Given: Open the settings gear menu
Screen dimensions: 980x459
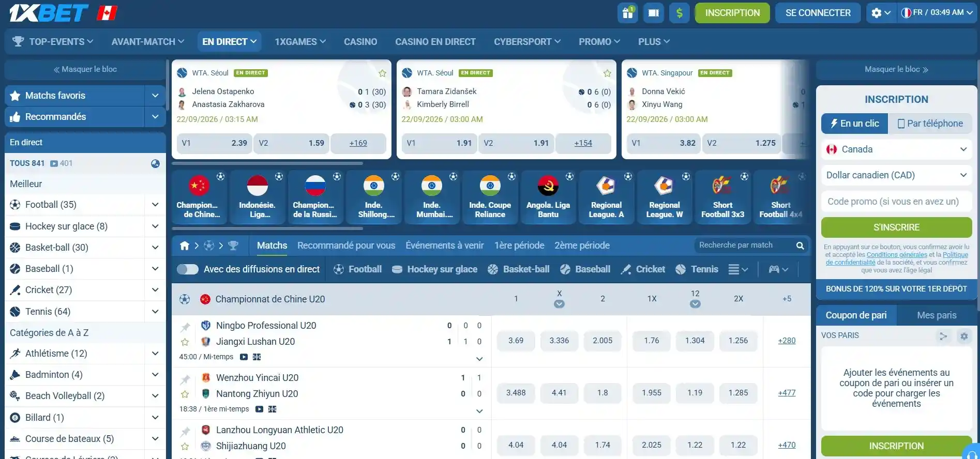Looking at the screenshot, I should (881, 13).
